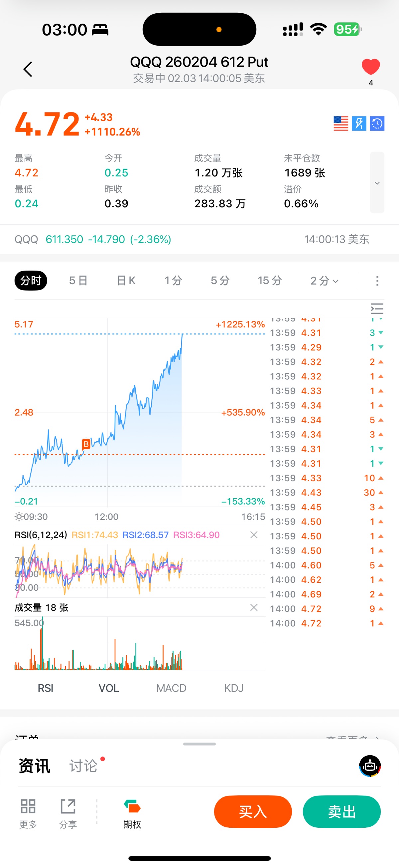Screen dimensions: 399x868
Task: Toggle the trade list panel icon
Action: (377, 309)
